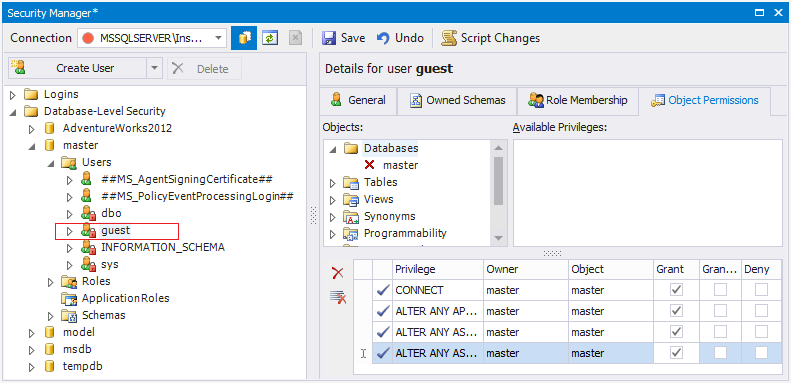Collapse Database-Level Security node

click(x=13, y=112)
